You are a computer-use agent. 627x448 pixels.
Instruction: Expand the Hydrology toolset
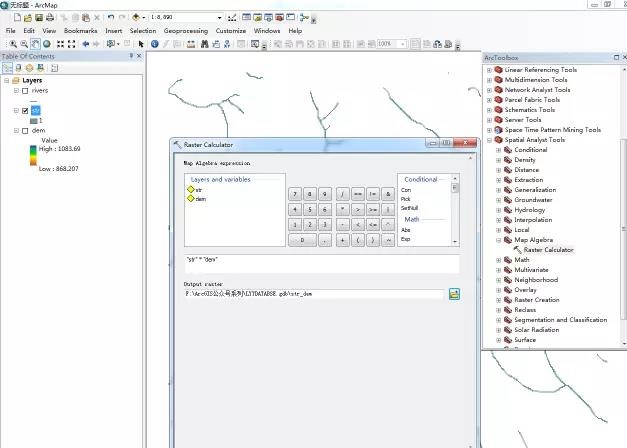click(499, 210)
